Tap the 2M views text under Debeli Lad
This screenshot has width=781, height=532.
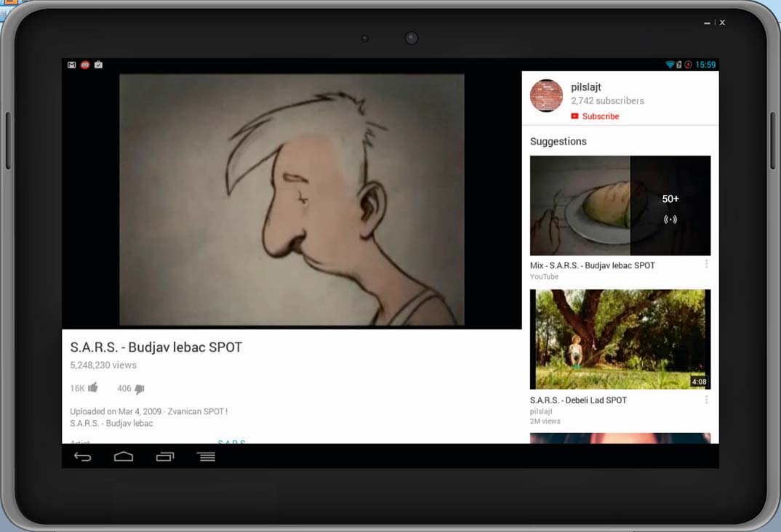pyautogui.click(x=545, y=421)
